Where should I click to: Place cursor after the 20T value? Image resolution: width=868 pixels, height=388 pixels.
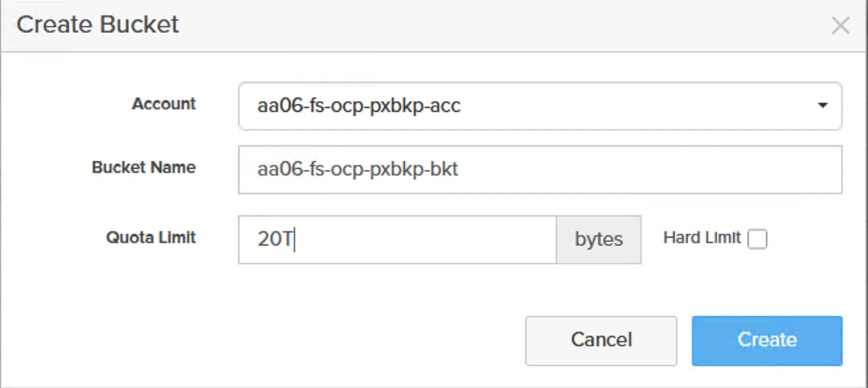point(294,240)
